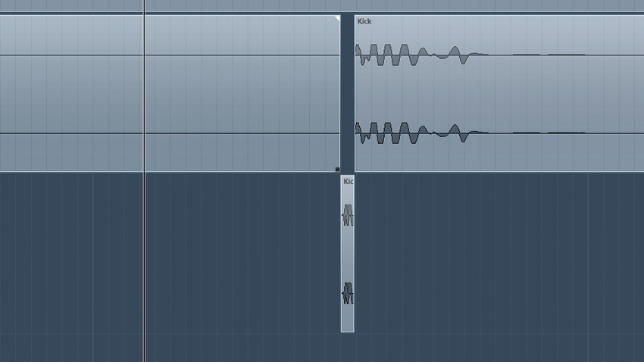Click the Kic name label on narrow clip
The width and height of the screenshot is (644, 362).
pyautogui.click(x=348, y=182)
